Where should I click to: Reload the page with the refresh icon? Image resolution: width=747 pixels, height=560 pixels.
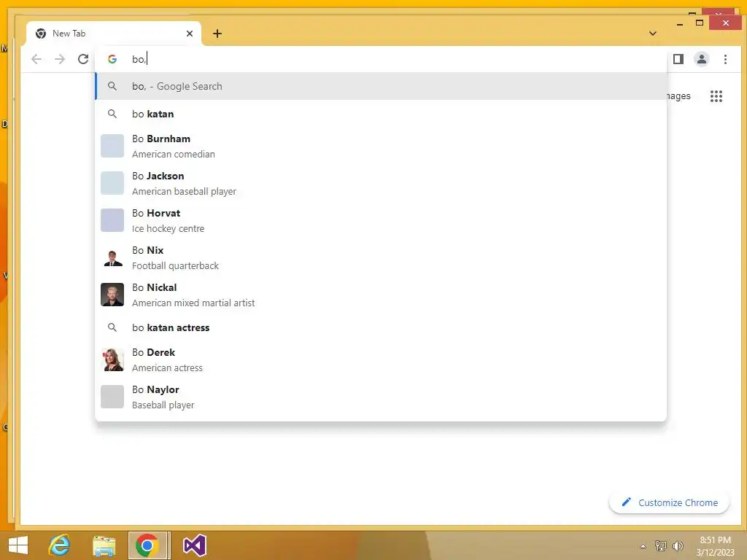(83, 59)
